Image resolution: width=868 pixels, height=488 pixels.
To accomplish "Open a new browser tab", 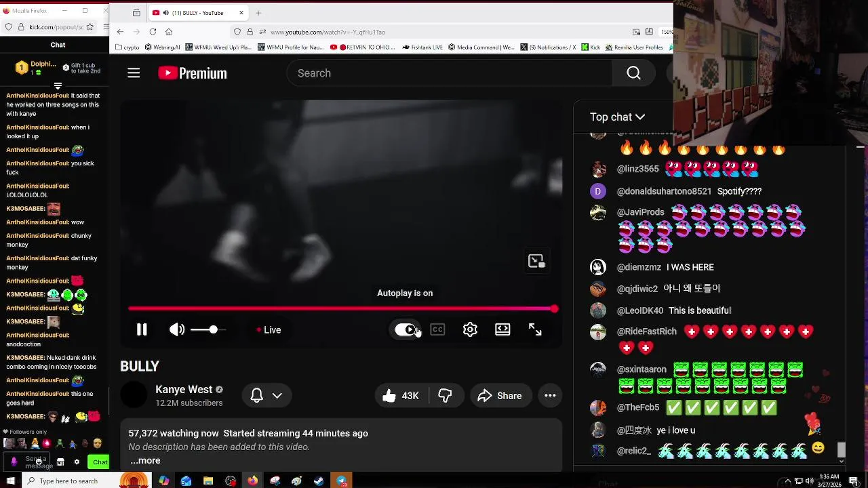I will pyautogui.click(x=258, y=13).
